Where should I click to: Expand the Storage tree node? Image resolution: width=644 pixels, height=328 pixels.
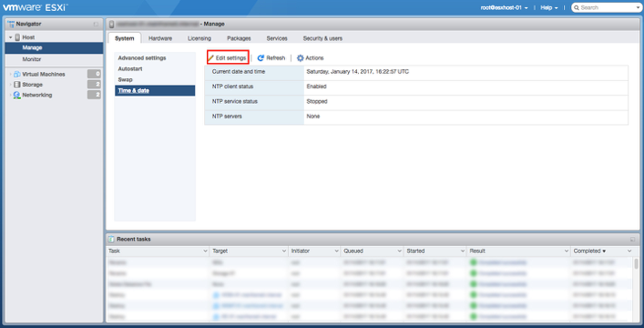[11, 84]
